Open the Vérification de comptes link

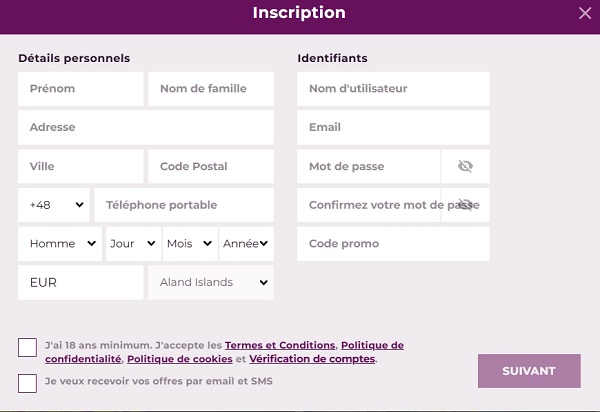point(312,359)
